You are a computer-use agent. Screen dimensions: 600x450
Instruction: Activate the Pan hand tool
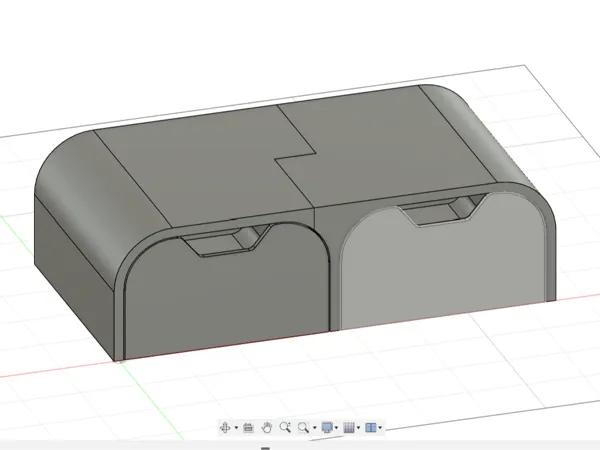pyautogui.click(x=266, y=427)
